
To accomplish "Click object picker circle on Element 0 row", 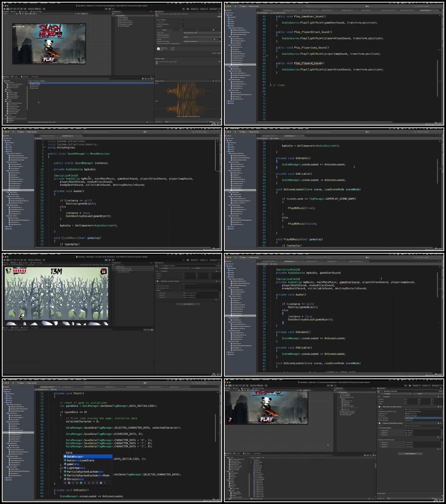I will (x=220, y=293).
